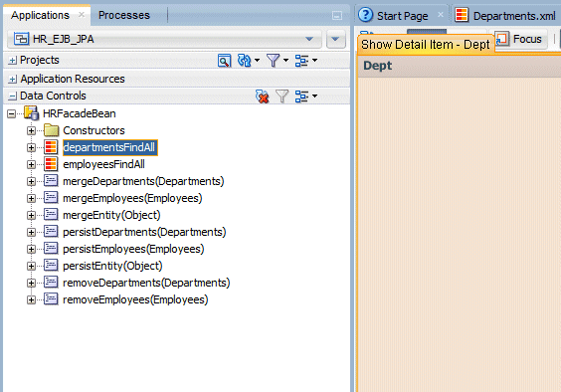Select mergeEmployees(Employees) method

pyautogui.click(x=132, y=198)
